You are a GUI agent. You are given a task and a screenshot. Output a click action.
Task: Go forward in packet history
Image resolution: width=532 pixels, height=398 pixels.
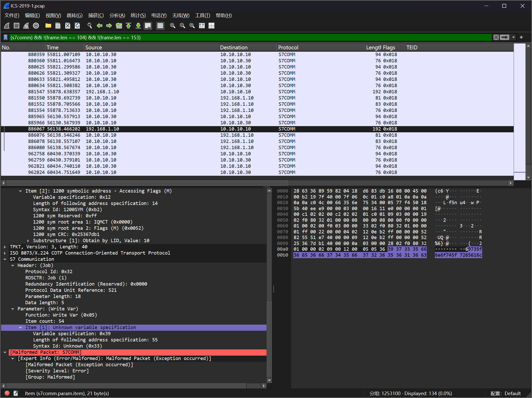click(109, 26)
